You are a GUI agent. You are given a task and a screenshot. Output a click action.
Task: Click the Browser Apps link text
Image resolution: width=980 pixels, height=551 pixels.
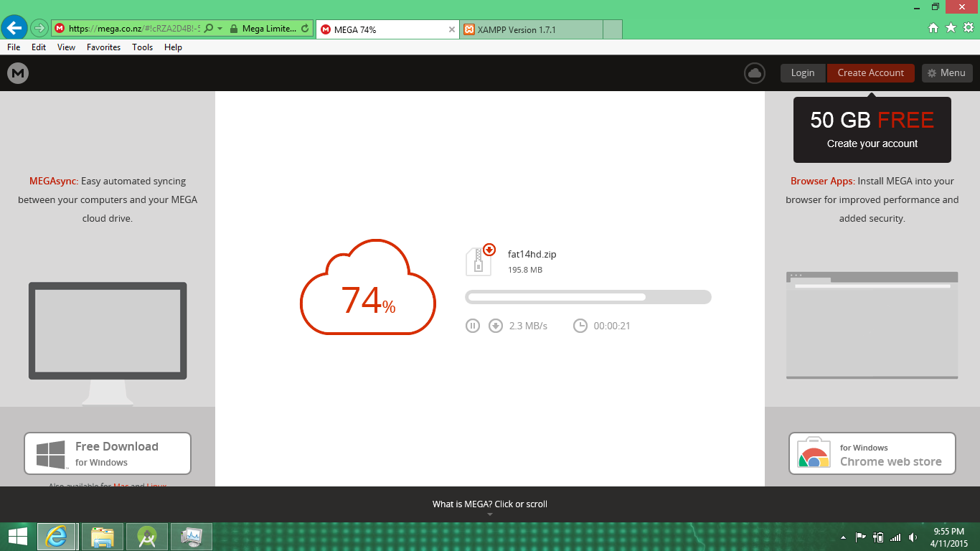coord(823,182)
